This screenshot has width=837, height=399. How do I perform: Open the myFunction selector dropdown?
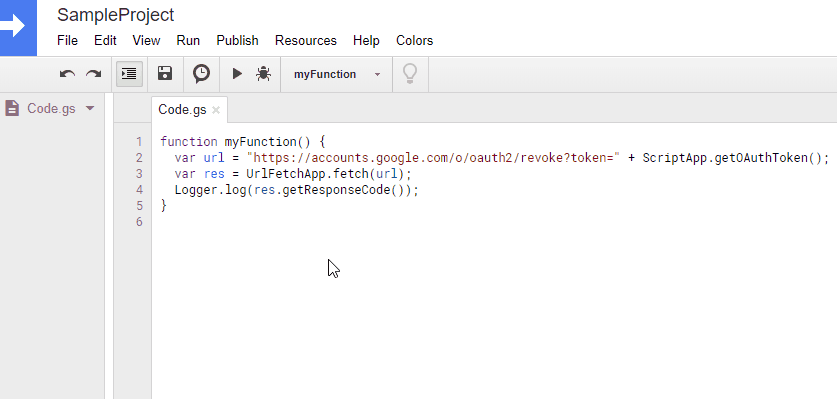pyautogui.click(x=337, y=74)
